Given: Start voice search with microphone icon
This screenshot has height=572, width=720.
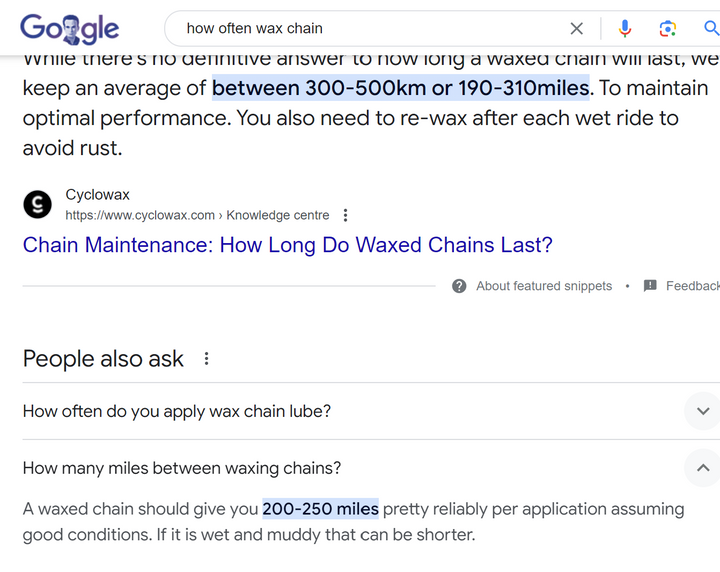Looking at the screenshot, I should 624,28.
